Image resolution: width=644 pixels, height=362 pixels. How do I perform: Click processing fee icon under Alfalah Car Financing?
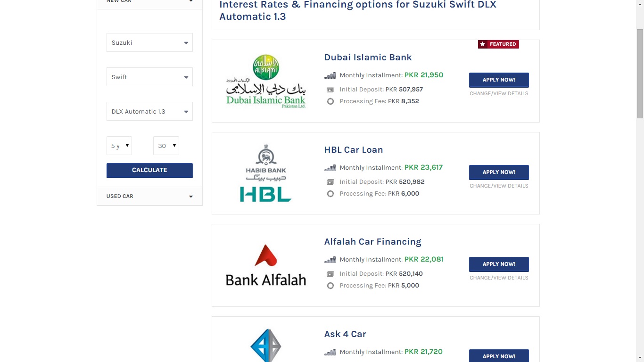point(330,286)
